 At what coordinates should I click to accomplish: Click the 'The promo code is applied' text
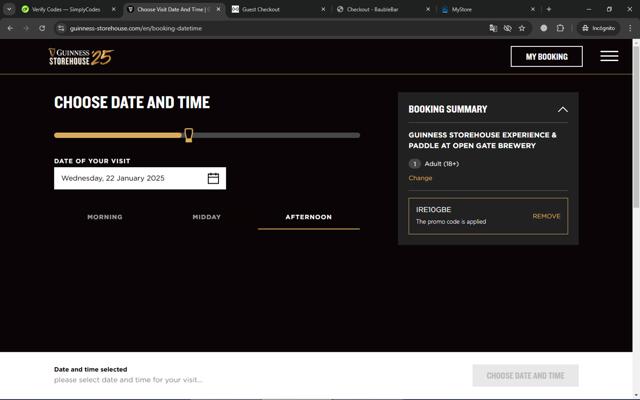pos(451,222)
